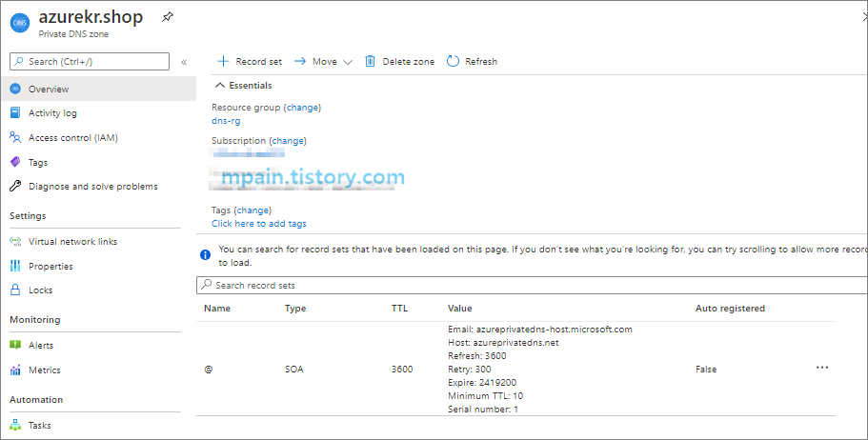Click the azurekr.shop DNS zone icon

coord(20,23)
